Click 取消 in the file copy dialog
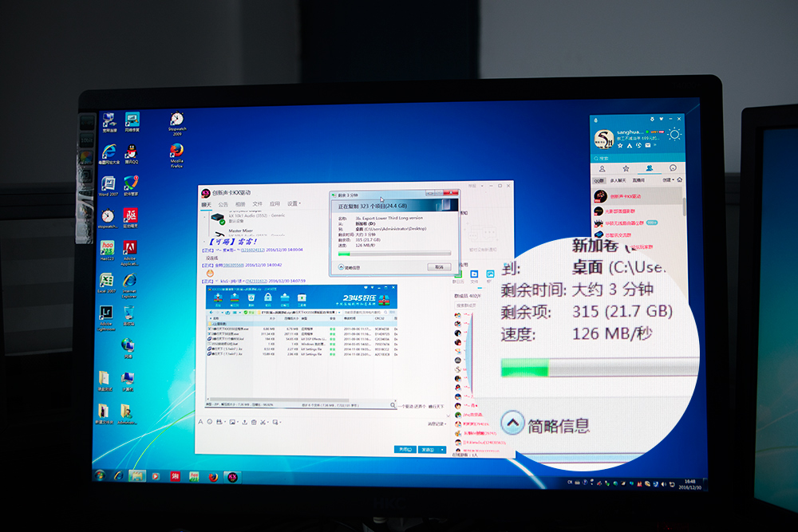 439,267
